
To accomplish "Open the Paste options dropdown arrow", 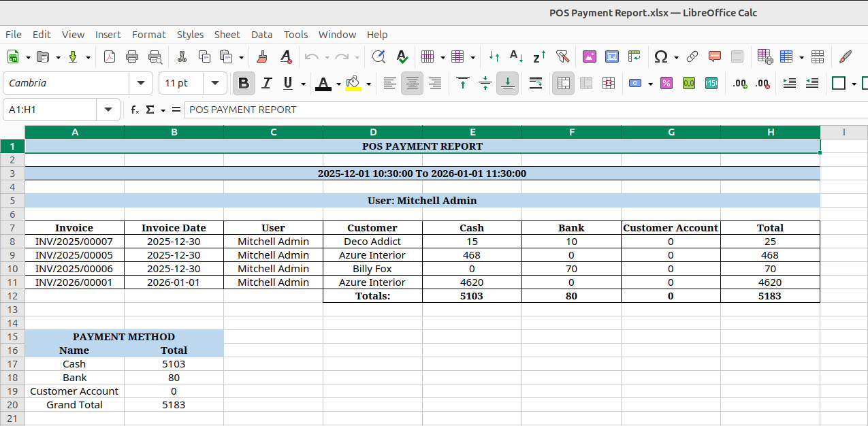I will (x=241, y=58).
